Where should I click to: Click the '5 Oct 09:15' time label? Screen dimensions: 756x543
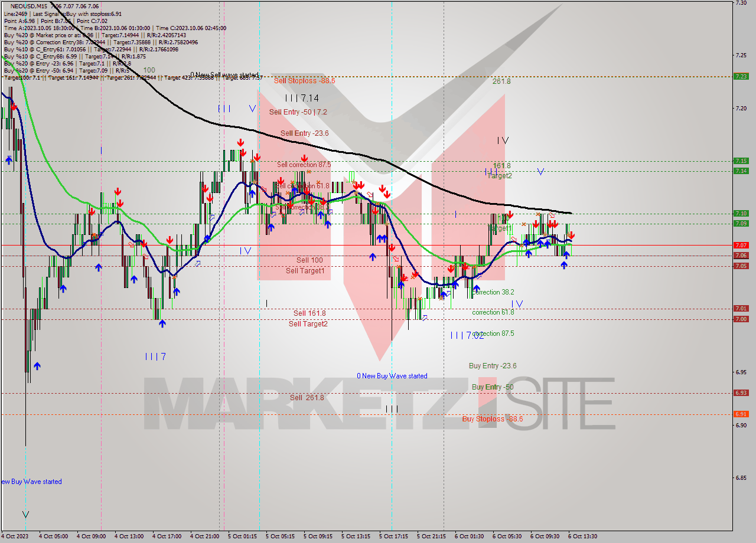[x=318, y=537]
